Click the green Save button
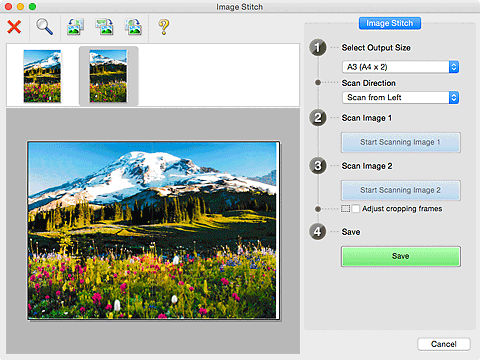Screen dimensions: 480x360 pyautogui.click(x=401, y=256)
